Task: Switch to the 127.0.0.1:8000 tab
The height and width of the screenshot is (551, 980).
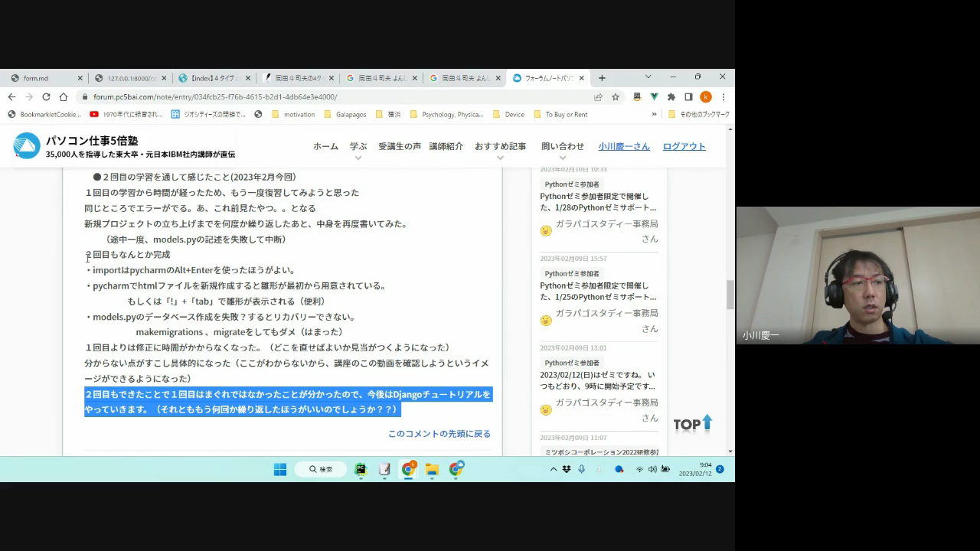Action: coord(130,78)
